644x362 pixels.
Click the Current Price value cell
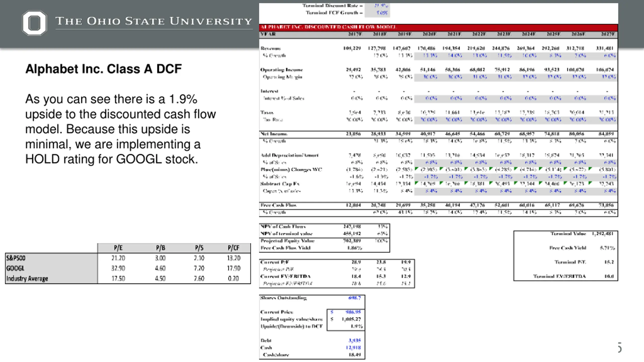click(346, 312)
